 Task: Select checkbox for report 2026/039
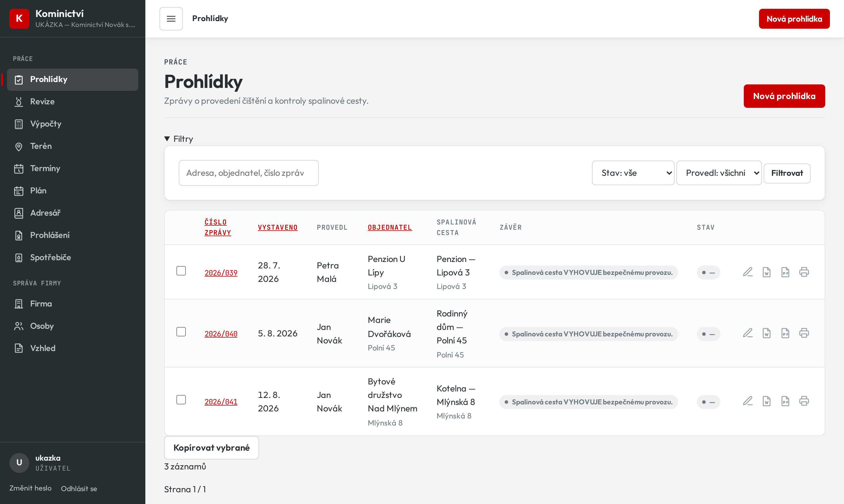[x=181, y=271]
